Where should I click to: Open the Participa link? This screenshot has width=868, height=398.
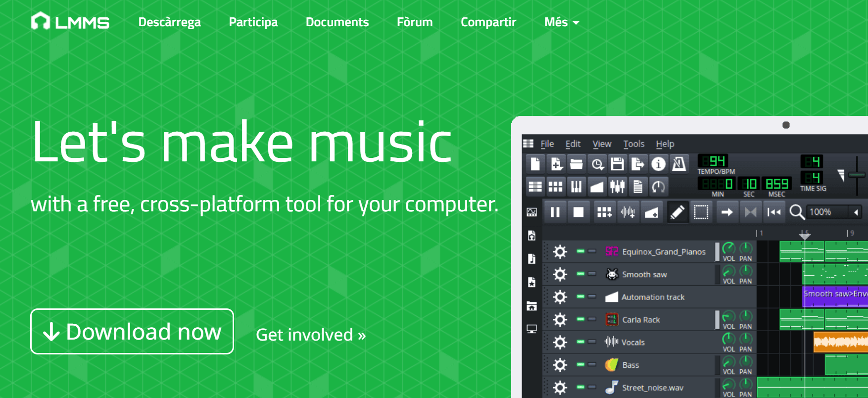pyautogui.click(x=253, y=22)
